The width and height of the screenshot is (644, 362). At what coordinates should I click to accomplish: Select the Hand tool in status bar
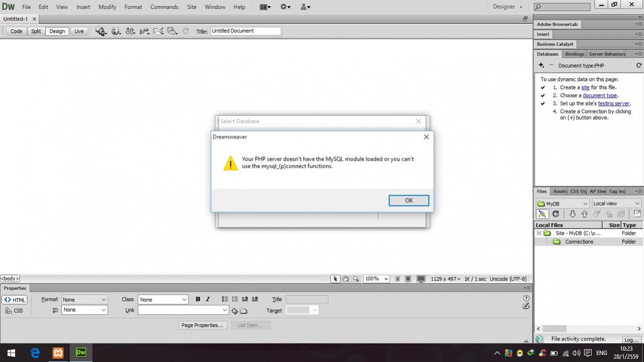click(346, 279)
